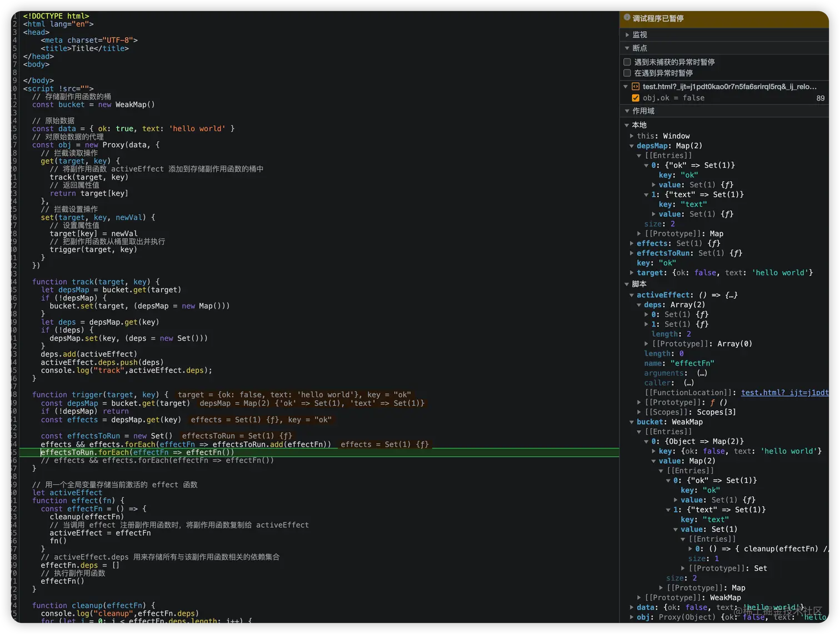
Task: Collapse the depsMap: Map(2) entry
Action: pos(632,146)
